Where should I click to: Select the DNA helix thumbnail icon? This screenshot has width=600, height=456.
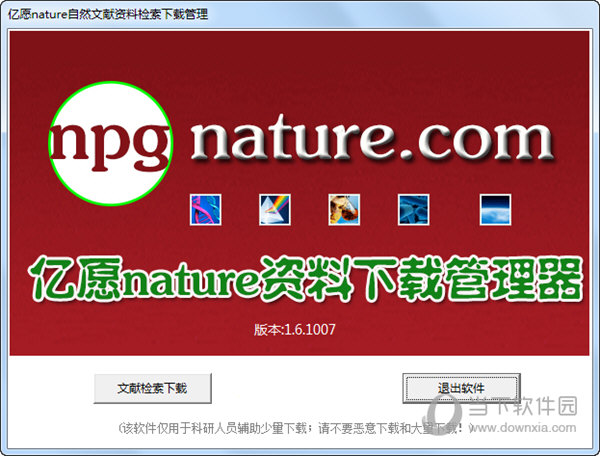click(205, 210)
